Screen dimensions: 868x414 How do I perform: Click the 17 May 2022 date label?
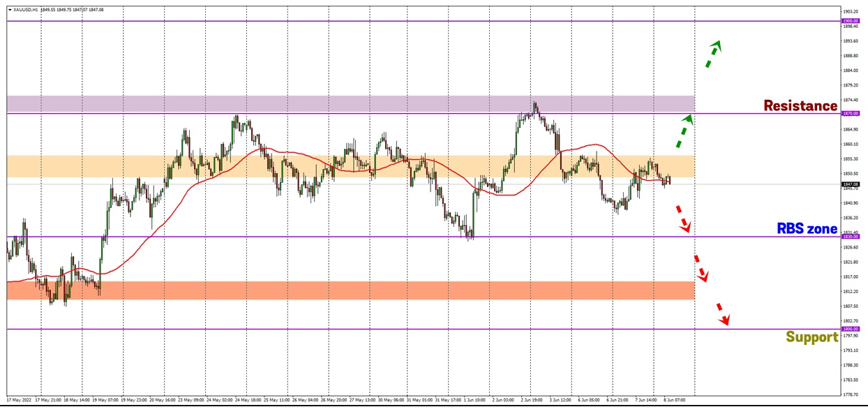(x=20, y=401)
